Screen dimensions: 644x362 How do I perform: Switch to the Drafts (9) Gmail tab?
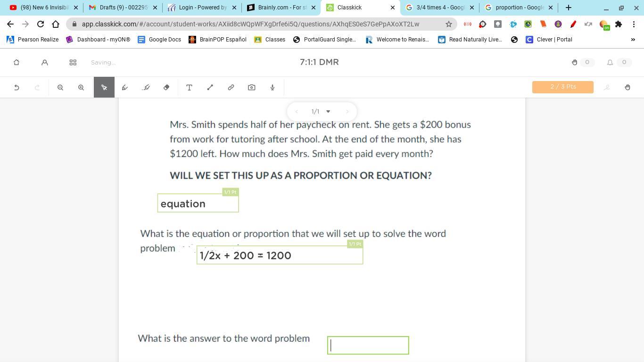coord(124,8)
